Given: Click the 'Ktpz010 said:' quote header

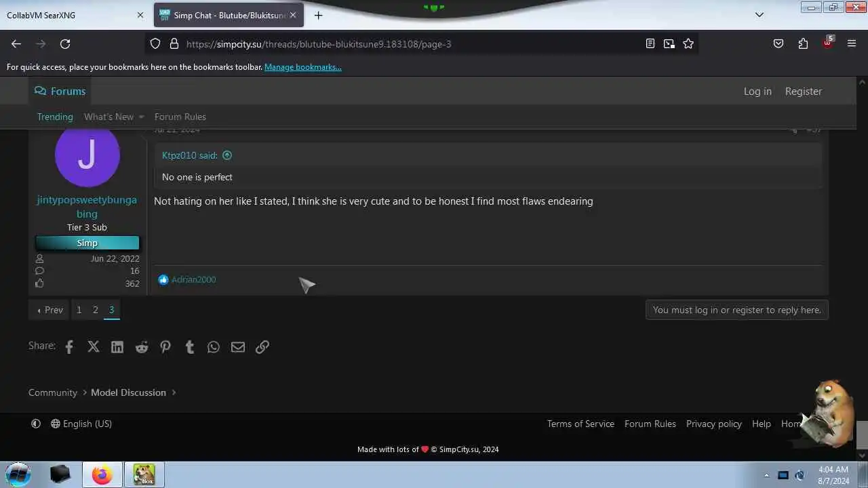Looking at the screenshot, I should point(190,155).
